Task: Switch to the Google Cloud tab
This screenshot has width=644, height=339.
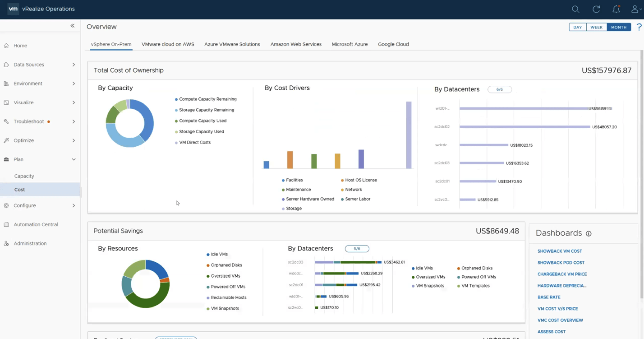Action: (393, 44)
